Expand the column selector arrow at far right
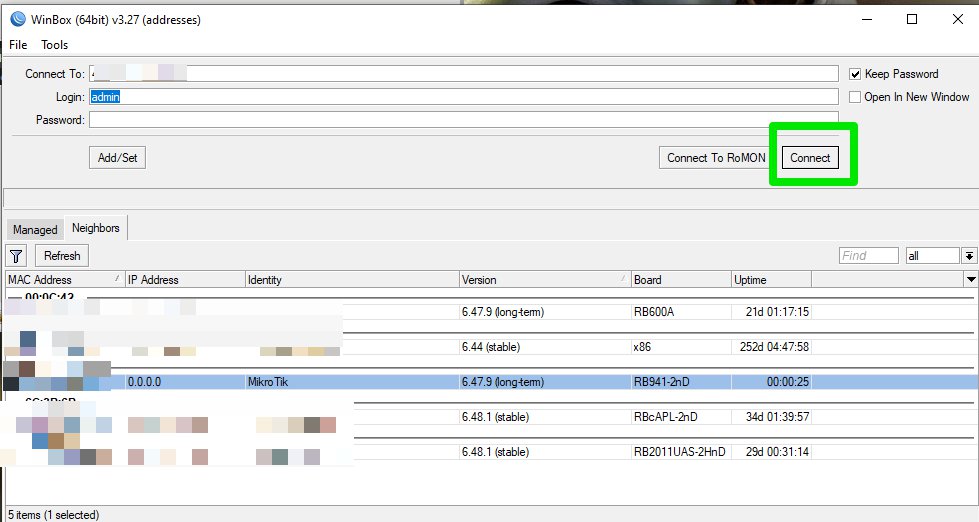This screenshot has width=979, height=522. coord(969,280)
